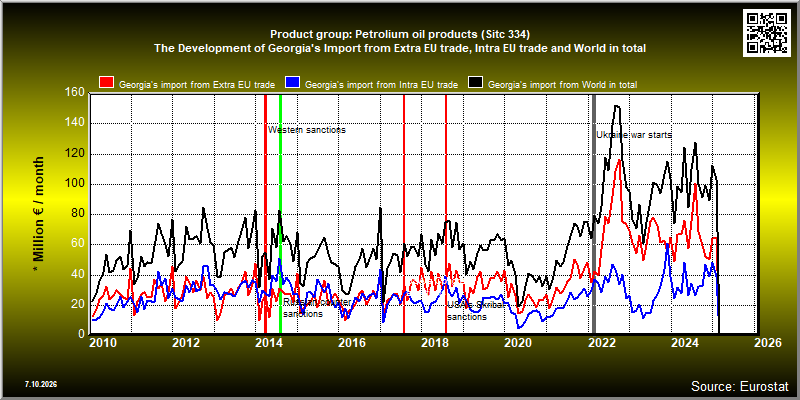This screenshot has width=800, height=400.
Task: Click the date stamp 7.10.2026
Action: click(x=40, y=384)
